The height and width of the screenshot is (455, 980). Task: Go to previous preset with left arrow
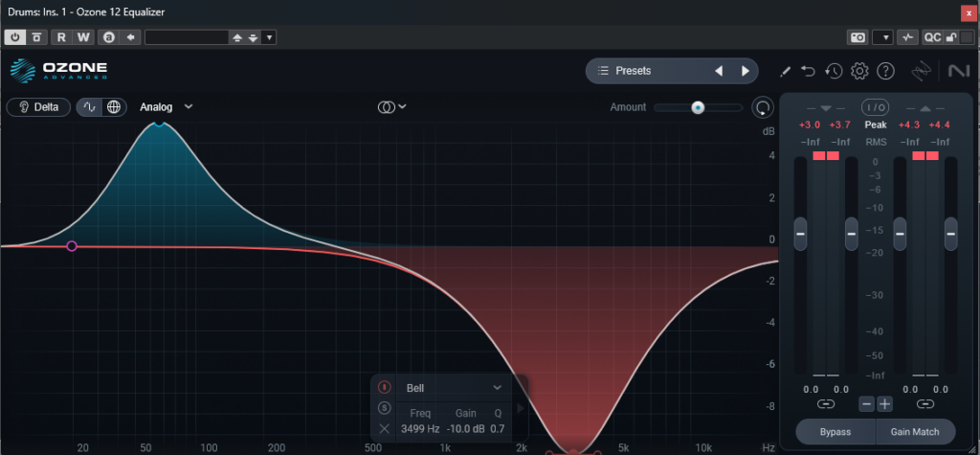click(718, 71)
